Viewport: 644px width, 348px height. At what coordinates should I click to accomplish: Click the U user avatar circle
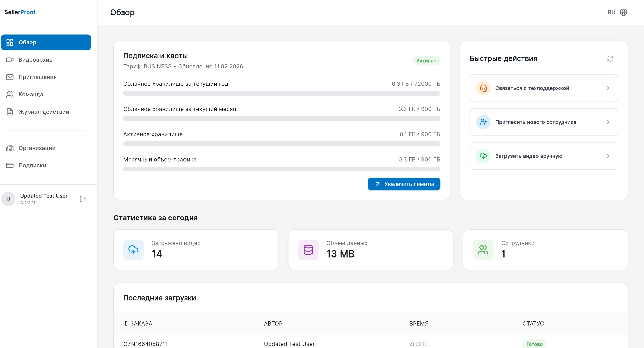pos(8,199)
